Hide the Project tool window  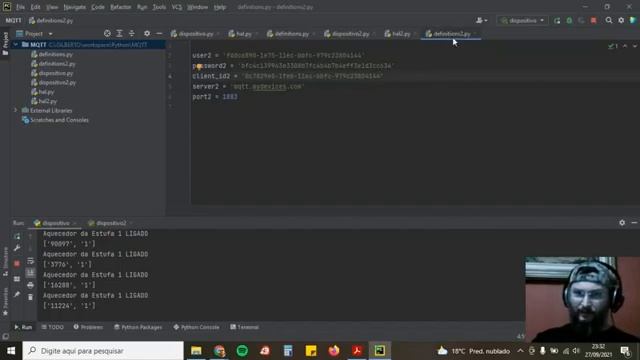159,33
